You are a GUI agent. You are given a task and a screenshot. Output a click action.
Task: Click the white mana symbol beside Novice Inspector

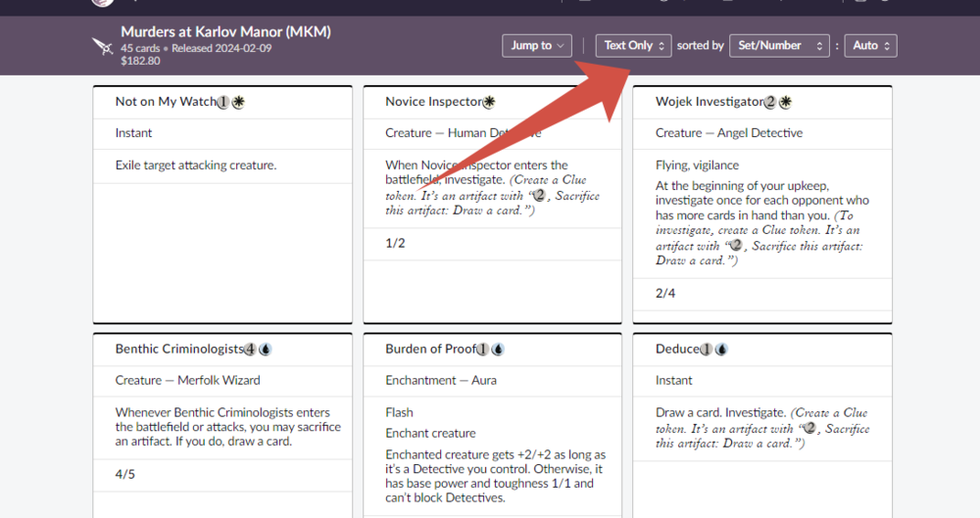(x=489, y=102)
